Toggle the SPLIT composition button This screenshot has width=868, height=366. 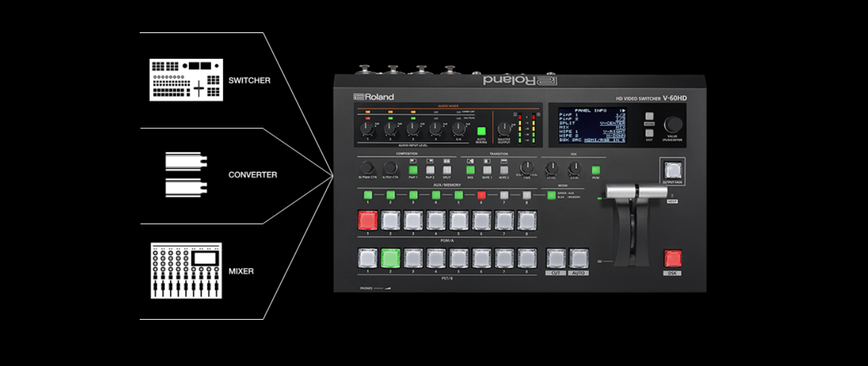[447, 169]
